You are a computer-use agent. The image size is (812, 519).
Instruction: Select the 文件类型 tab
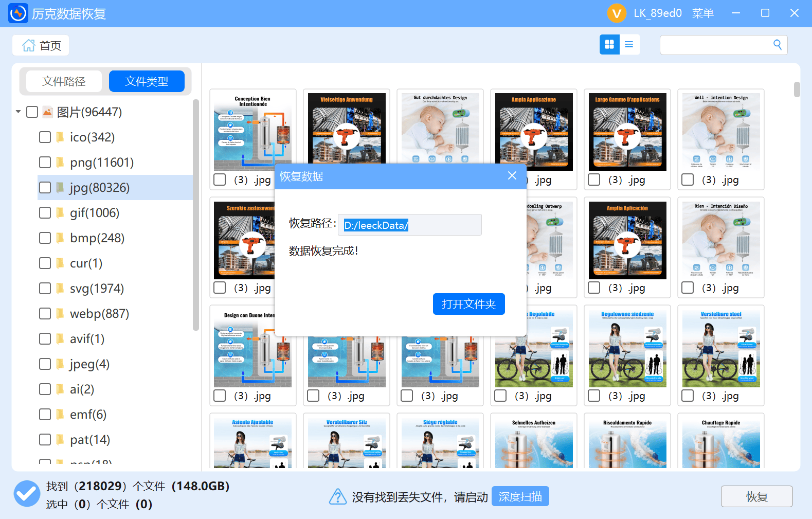[x=147, y=81]
